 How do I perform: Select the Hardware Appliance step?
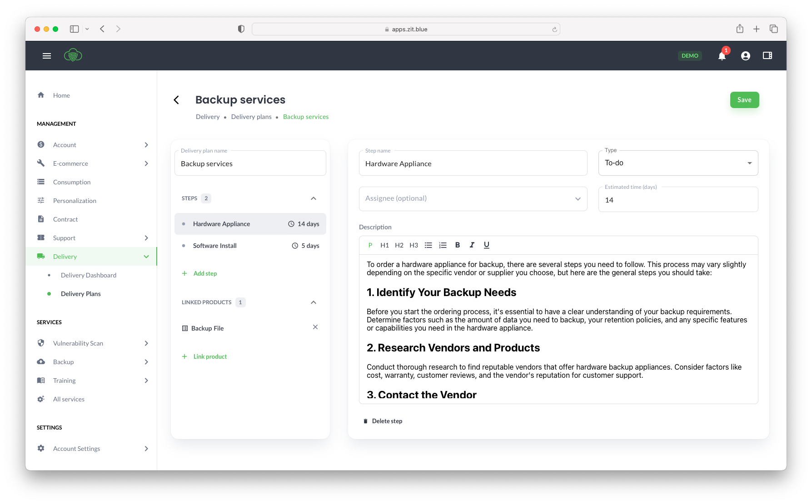tap(250, 224)
